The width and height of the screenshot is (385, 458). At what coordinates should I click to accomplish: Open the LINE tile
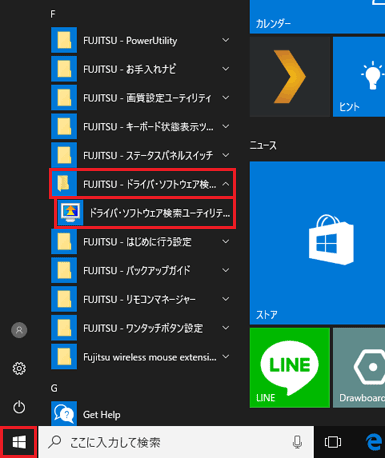[290, 368]
